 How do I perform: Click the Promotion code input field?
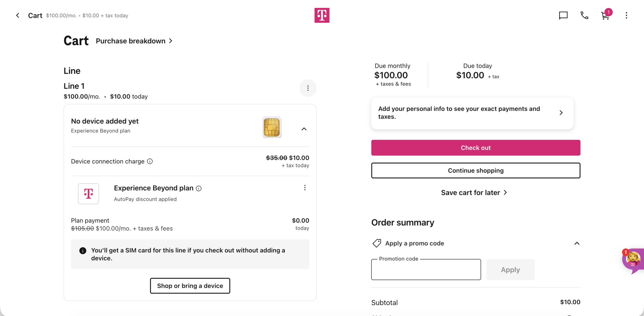tap(426, 269)
